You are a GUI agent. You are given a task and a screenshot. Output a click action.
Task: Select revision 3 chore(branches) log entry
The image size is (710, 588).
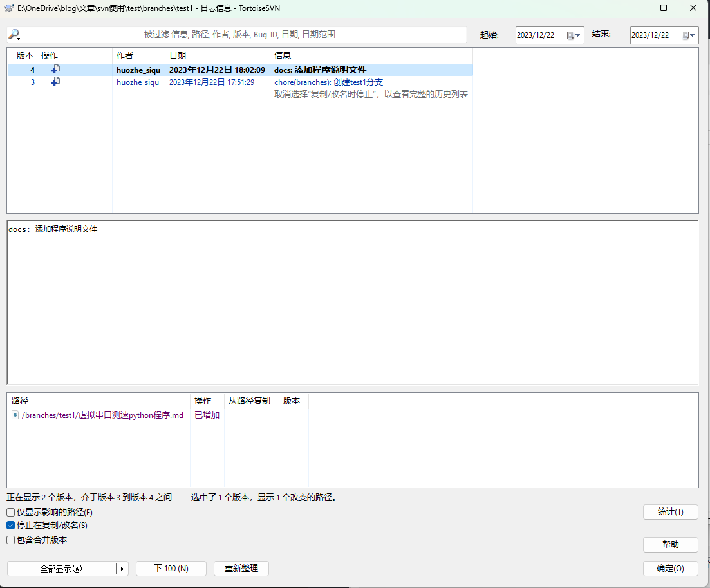pos(328,82)
